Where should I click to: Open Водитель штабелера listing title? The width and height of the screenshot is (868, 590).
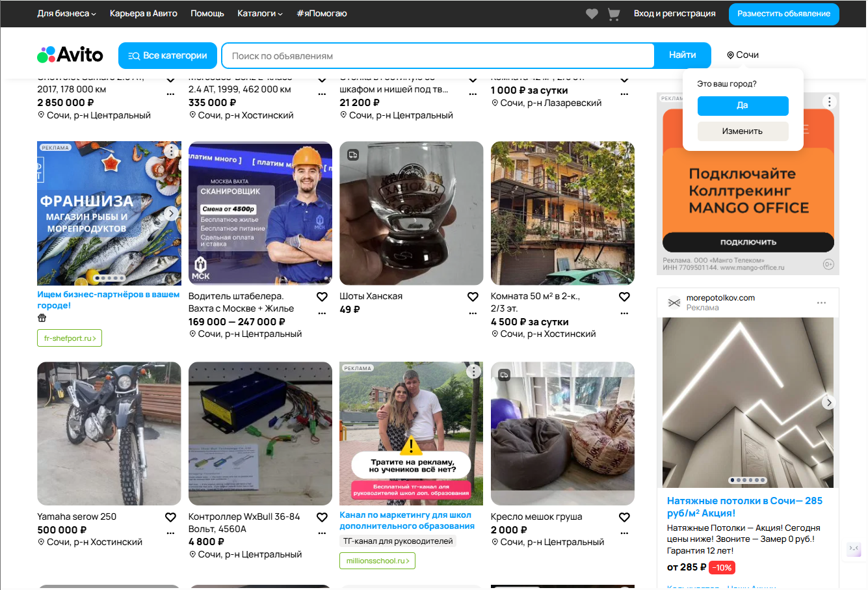(241, 302)
